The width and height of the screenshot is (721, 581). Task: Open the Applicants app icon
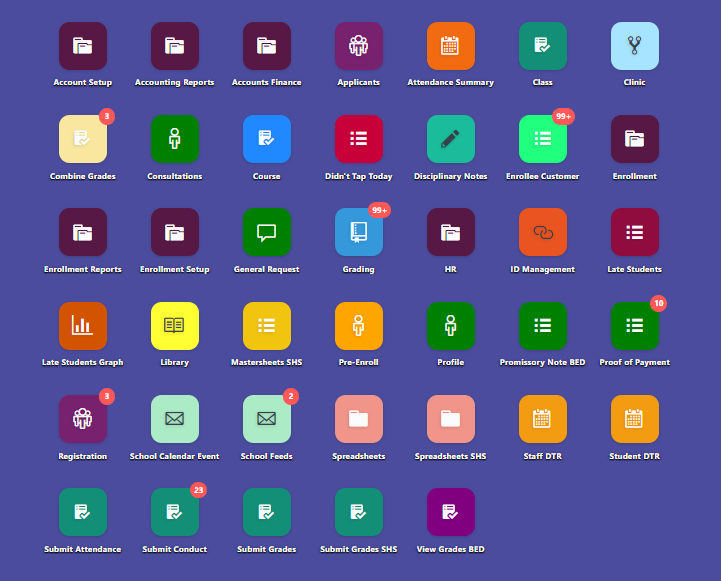pos(359,46)
